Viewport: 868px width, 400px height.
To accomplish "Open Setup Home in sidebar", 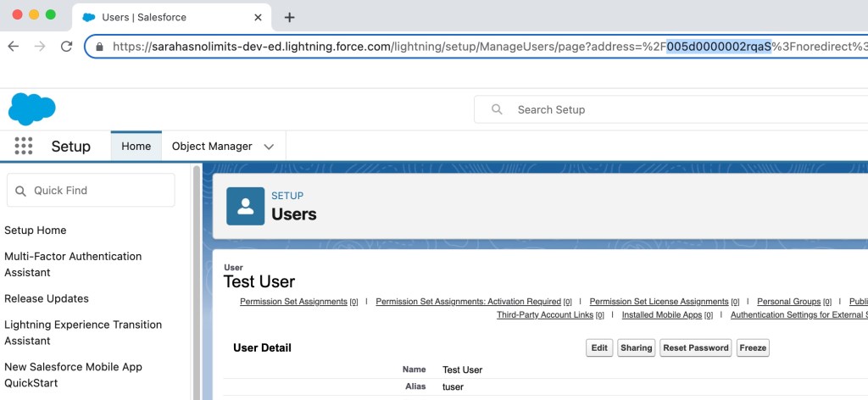I will (x=36, y=231).
